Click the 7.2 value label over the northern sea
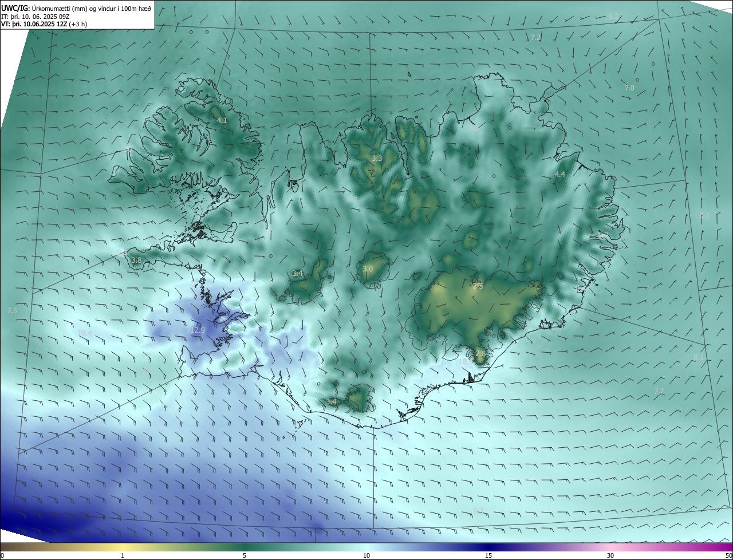The image size is (733, 560). [x=536, y=38]
